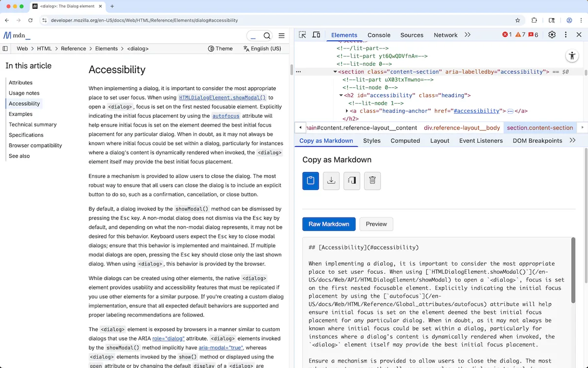This screenshot has width=588, height=368.
Task: Click the trash clear icon
Action: (372, 181)
